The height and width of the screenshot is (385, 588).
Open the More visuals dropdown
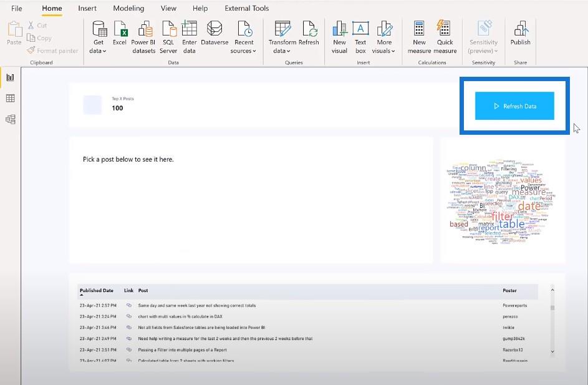click(x=383, y=37)
